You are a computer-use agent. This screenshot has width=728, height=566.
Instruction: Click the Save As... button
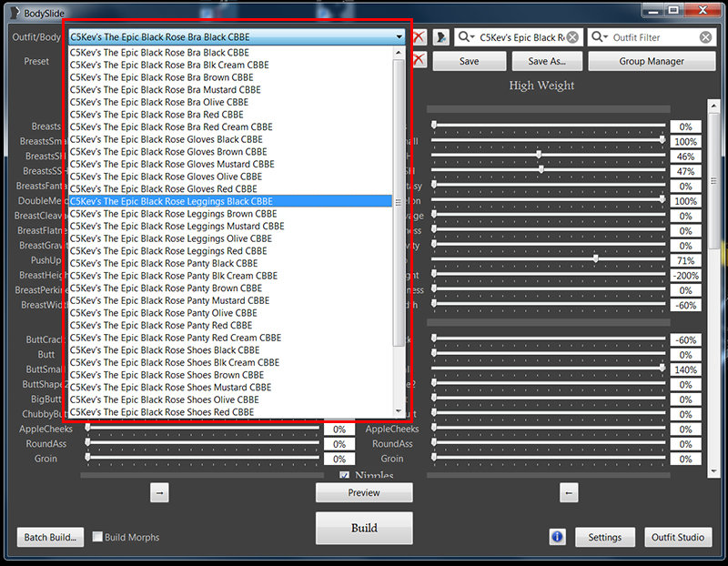coord(547,61)
